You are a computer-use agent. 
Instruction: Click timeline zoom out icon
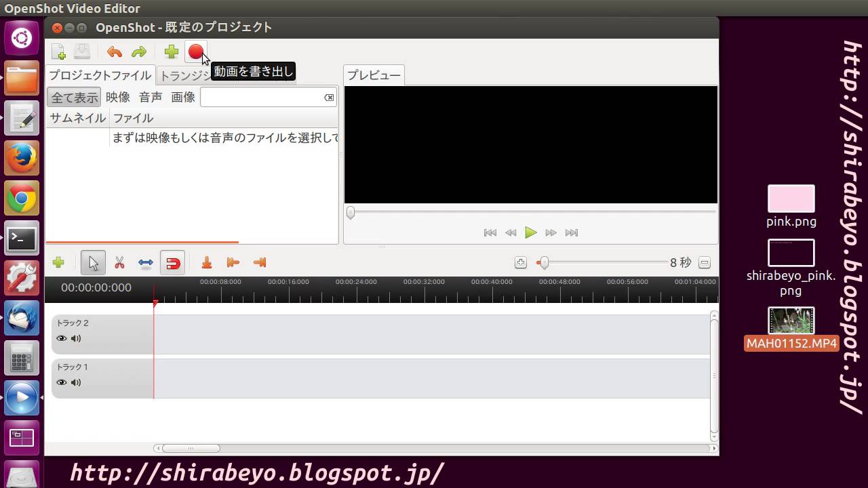[x=705, y=262]
